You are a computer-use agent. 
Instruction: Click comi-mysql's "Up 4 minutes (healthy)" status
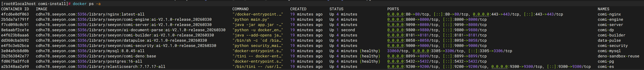pos(355,51)
